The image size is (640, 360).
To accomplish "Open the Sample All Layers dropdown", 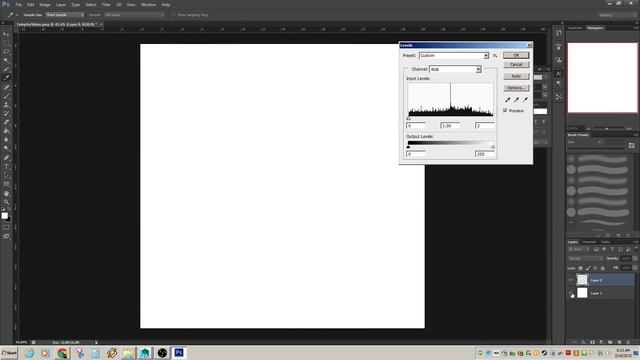I will pyautogui.click(x=134, y=15).
